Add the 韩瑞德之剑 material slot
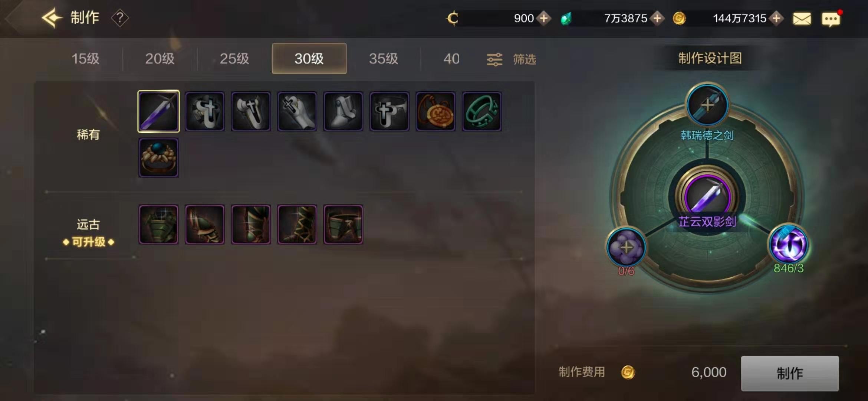 pyautogui.click(x=707, y=105)
